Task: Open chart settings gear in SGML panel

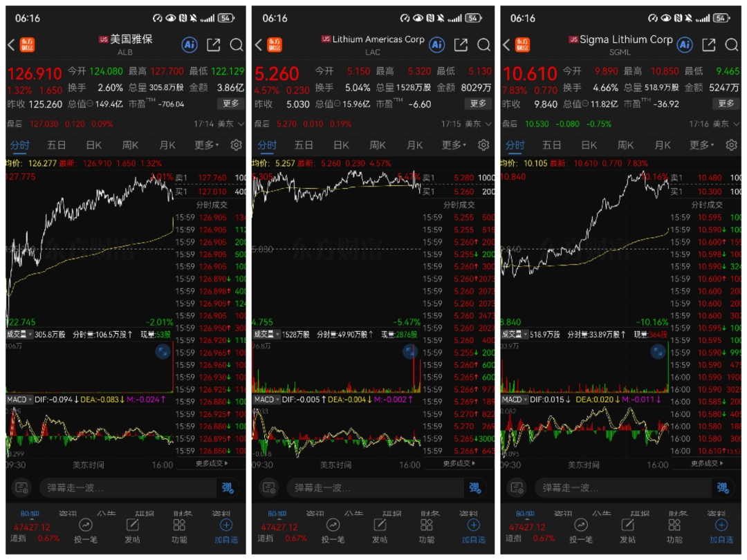Action: (731, 144)
